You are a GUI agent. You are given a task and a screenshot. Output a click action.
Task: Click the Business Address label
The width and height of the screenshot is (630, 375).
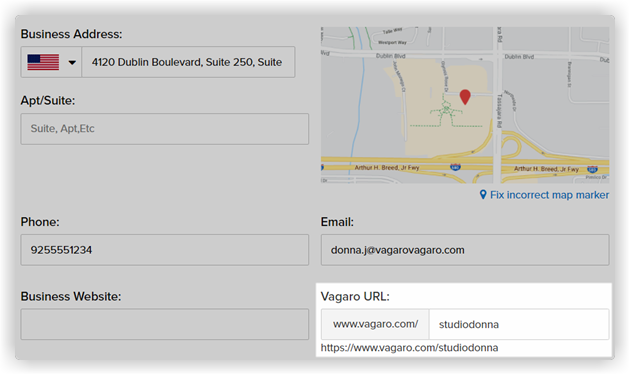[72, 34]
